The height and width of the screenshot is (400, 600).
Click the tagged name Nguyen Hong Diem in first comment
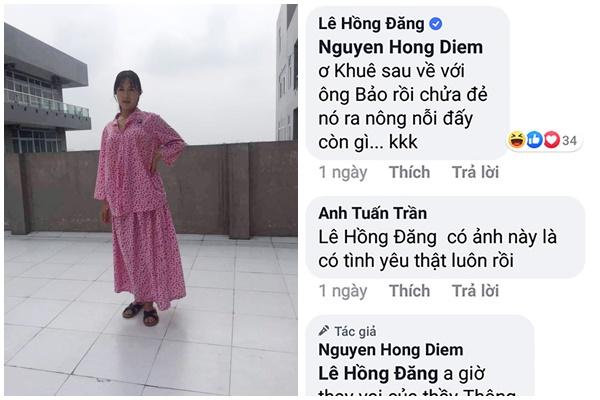click(401, 47)
